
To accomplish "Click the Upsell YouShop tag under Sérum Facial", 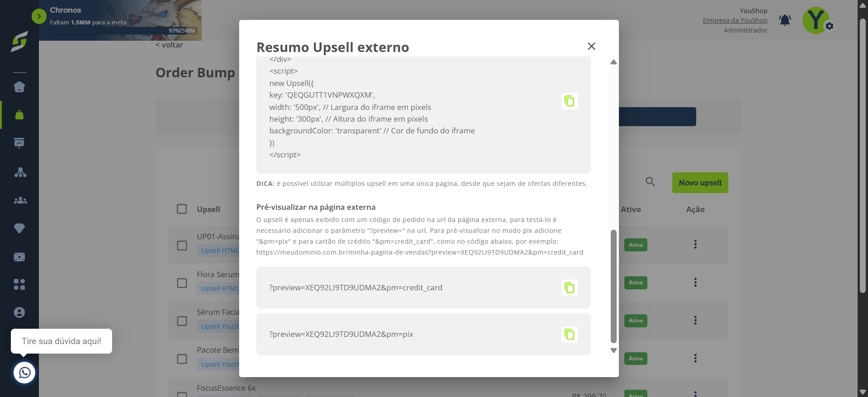I will click(x=218, y=326).
